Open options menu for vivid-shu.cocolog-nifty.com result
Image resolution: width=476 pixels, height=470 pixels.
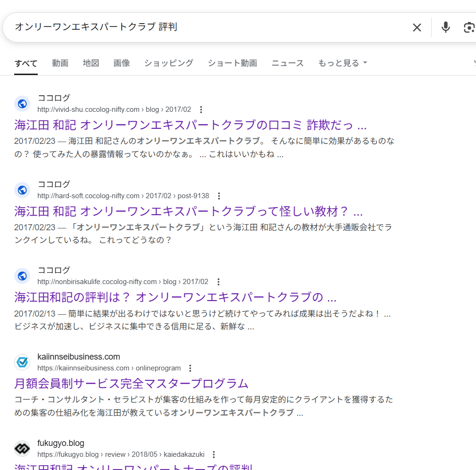pos(201,109)
